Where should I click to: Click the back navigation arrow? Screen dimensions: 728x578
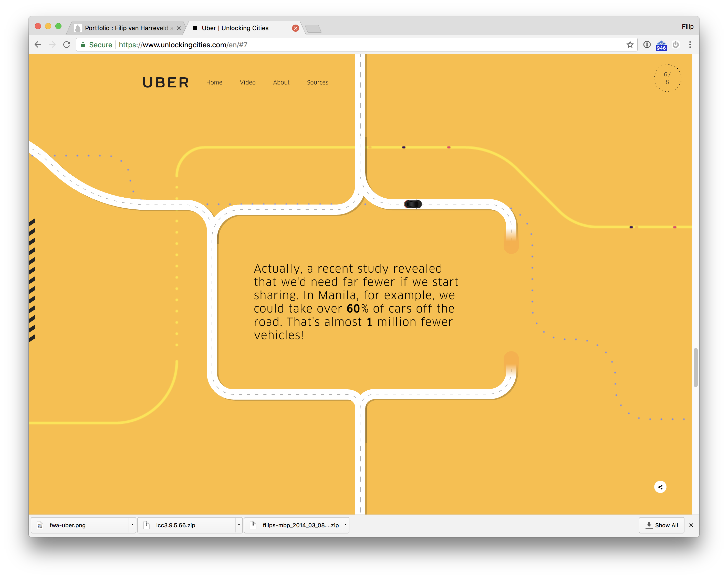click(38, 44)
